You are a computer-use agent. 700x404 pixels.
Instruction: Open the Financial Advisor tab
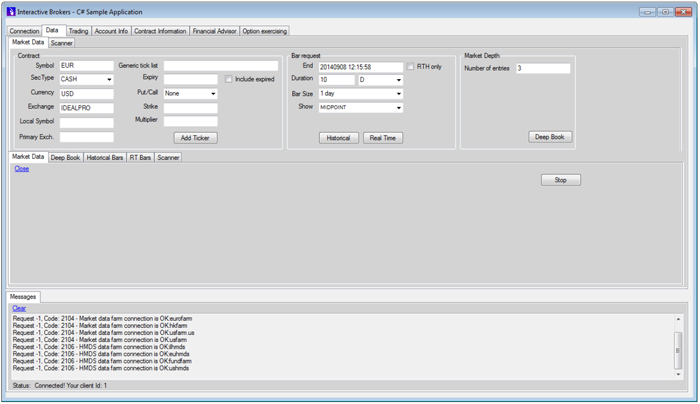[x=214, y=31]
